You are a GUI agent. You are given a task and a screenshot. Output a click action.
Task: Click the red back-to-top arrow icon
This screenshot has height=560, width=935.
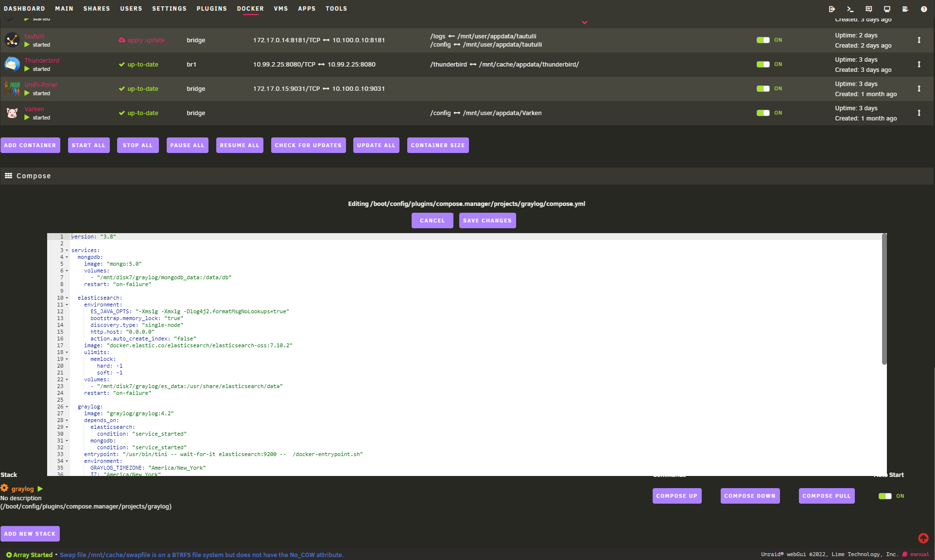[x=923, y=538]
